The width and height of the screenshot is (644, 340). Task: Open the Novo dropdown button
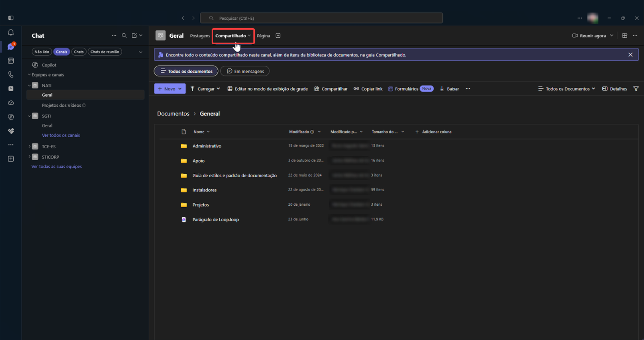pyautogui.click(x=170, y=89)
